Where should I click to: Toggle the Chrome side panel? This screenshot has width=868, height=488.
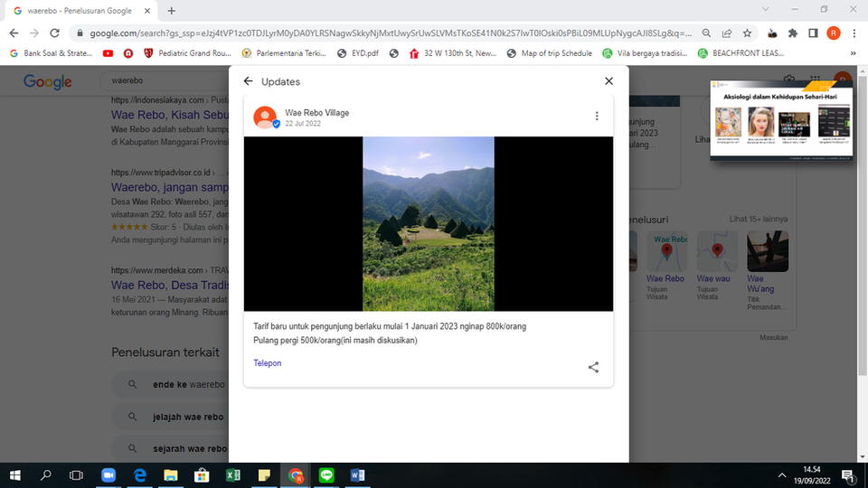(813, 33)
